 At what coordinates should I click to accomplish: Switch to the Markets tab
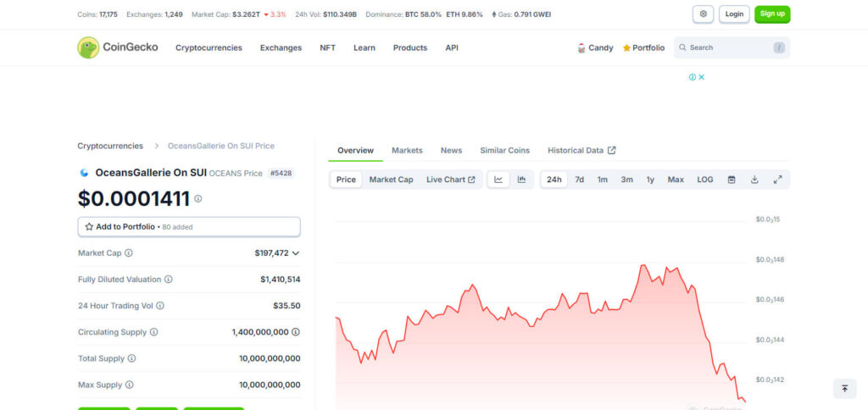click(x=407, y=151)
